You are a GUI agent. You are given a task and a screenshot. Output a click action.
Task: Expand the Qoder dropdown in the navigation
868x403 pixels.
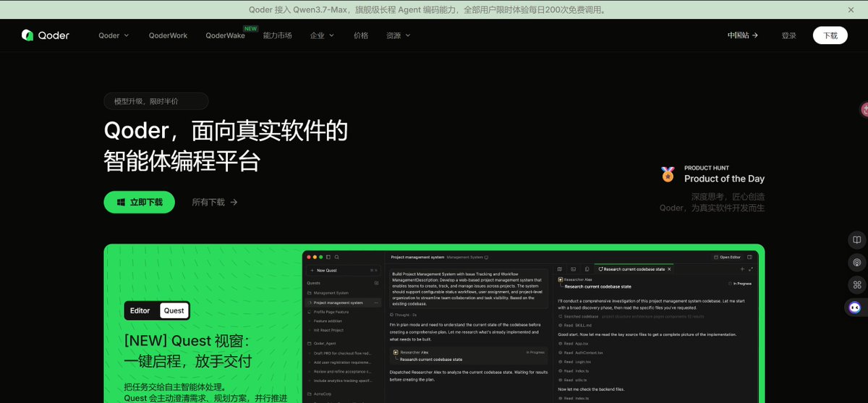[x=114, y=35]
